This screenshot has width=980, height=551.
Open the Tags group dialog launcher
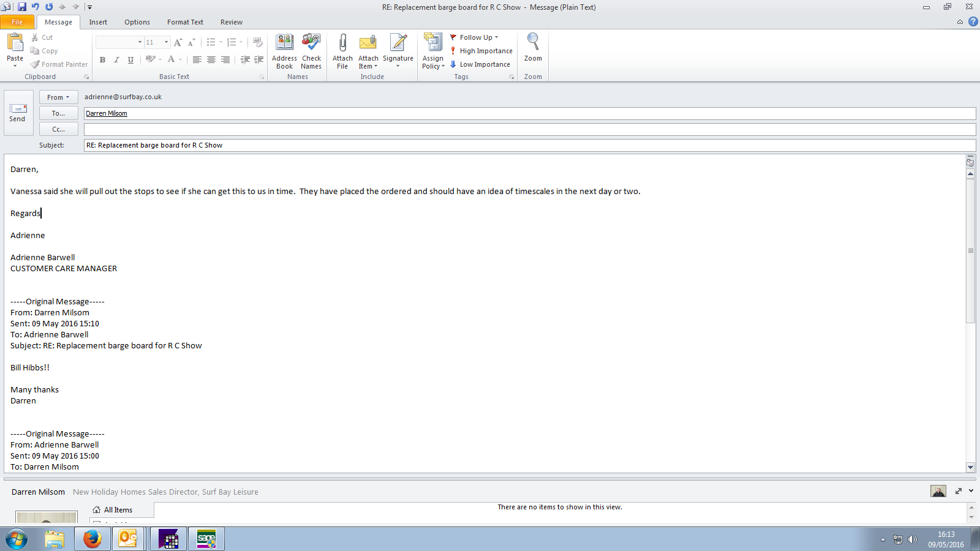click(x=511, y=77)
